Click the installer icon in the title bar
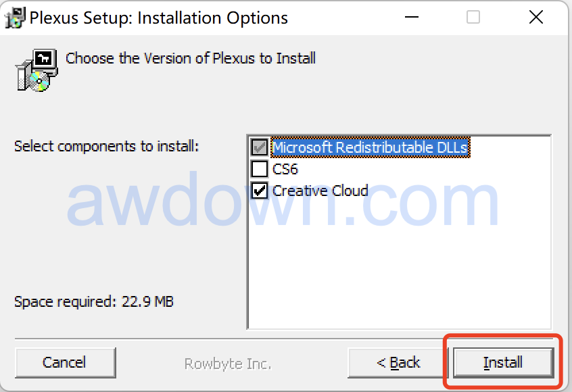The height and width of the screenshot is (392, 572). [x=16, y=18]
